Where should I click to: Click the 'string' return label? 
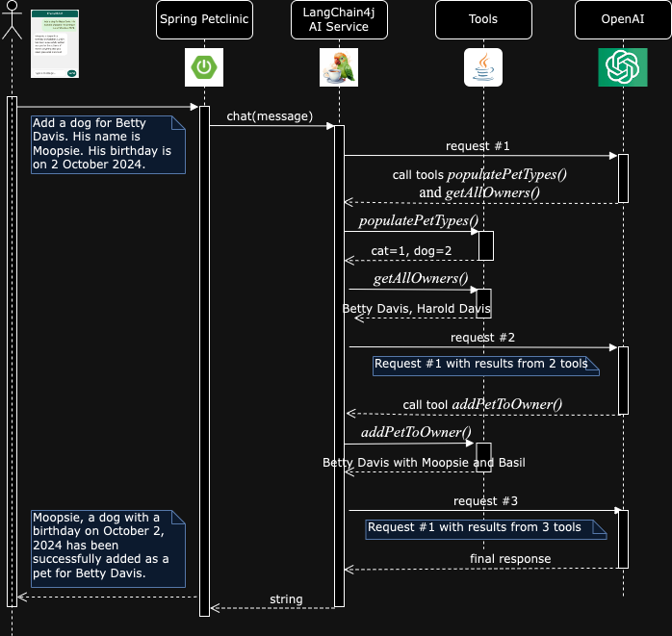[x=286, y=599]
